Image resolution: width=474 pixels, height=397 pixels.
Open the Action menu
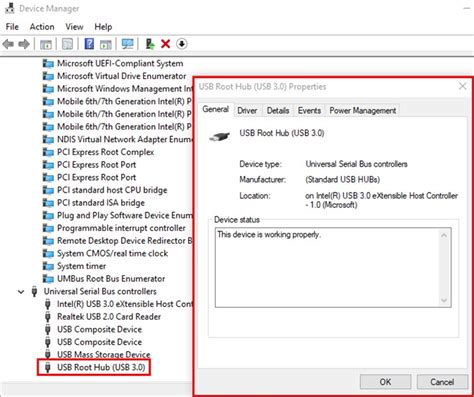pos(42,27)
